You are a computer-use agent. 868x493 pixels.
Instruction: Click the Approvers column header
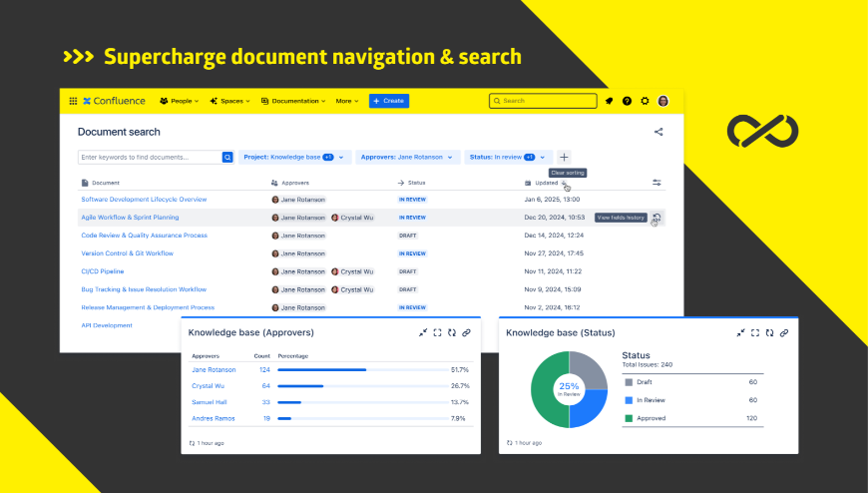click(290, 183)
